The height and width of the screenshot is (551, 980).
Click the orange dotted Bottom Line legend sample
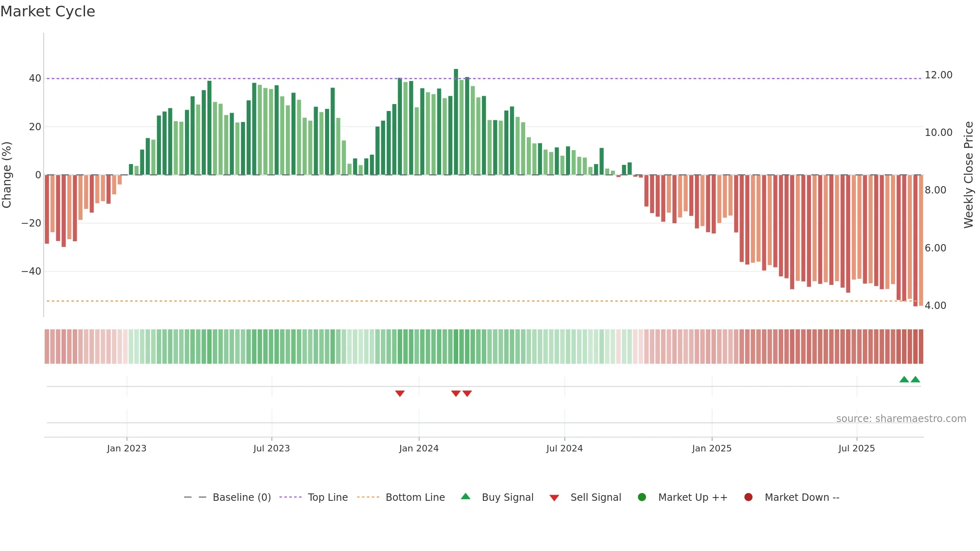point(368,497)
